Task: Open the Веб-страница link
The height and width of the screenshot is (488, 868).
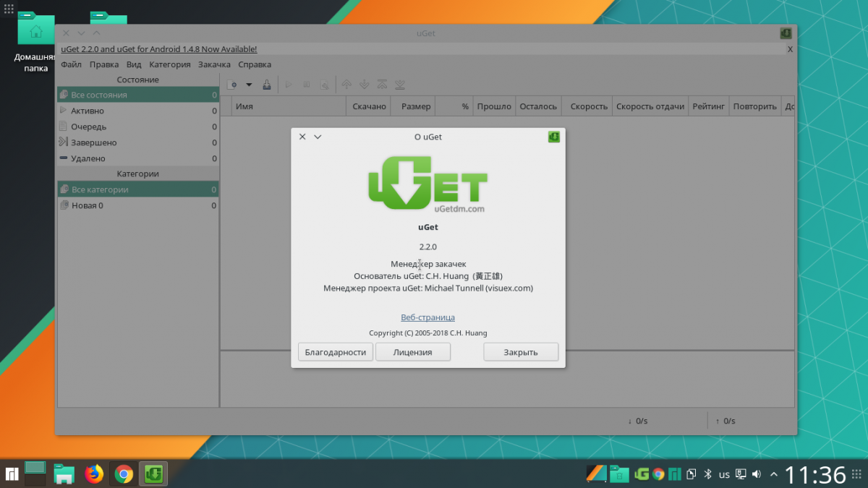Action: coord(428,317)
